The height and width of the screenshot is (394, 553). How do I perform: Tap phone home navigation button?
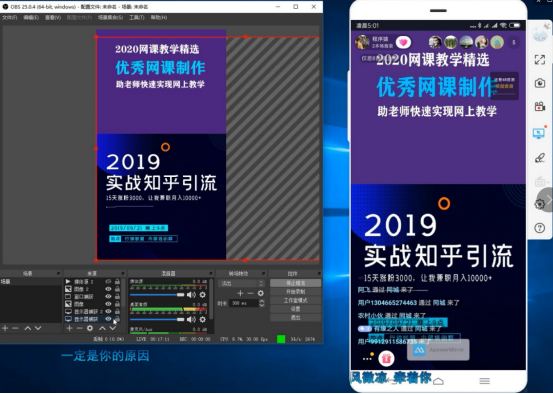tap(438, 381)
